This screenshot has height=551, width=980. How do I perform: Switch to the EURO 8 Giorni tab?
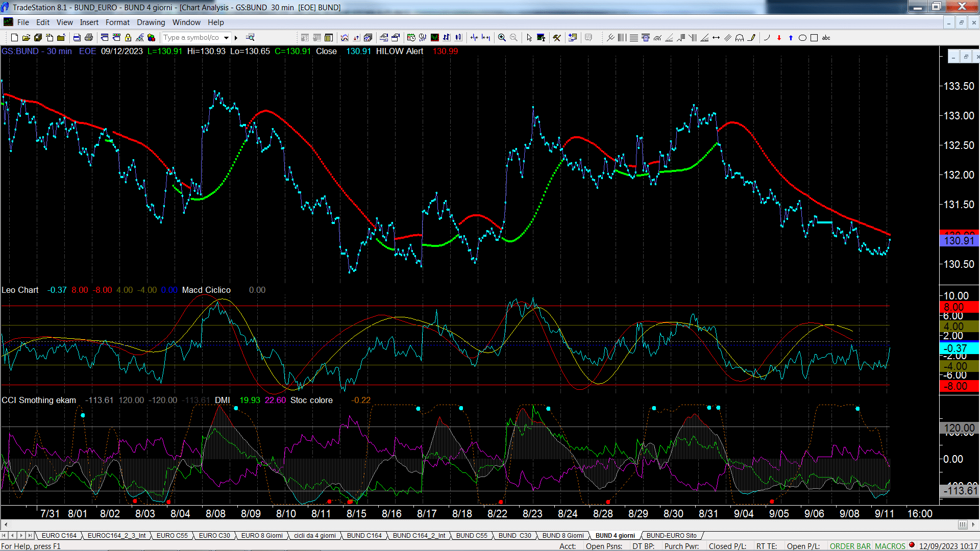pos(262,535)
